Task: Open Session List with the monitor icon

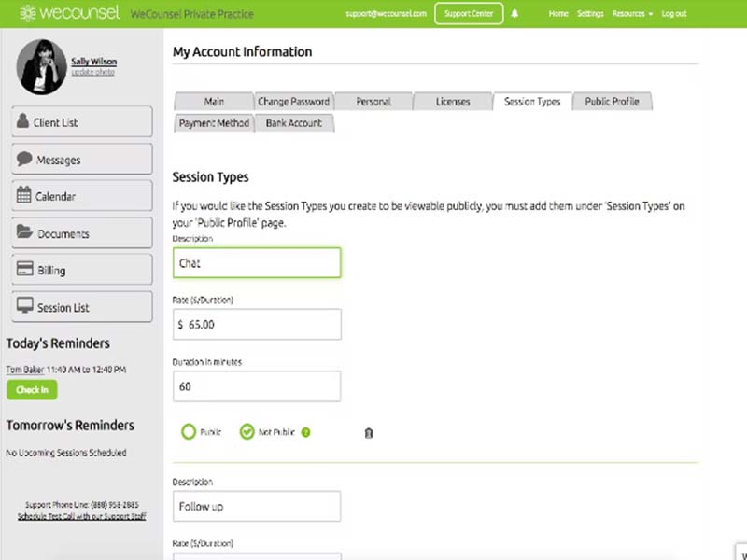Action: point(82,307)
